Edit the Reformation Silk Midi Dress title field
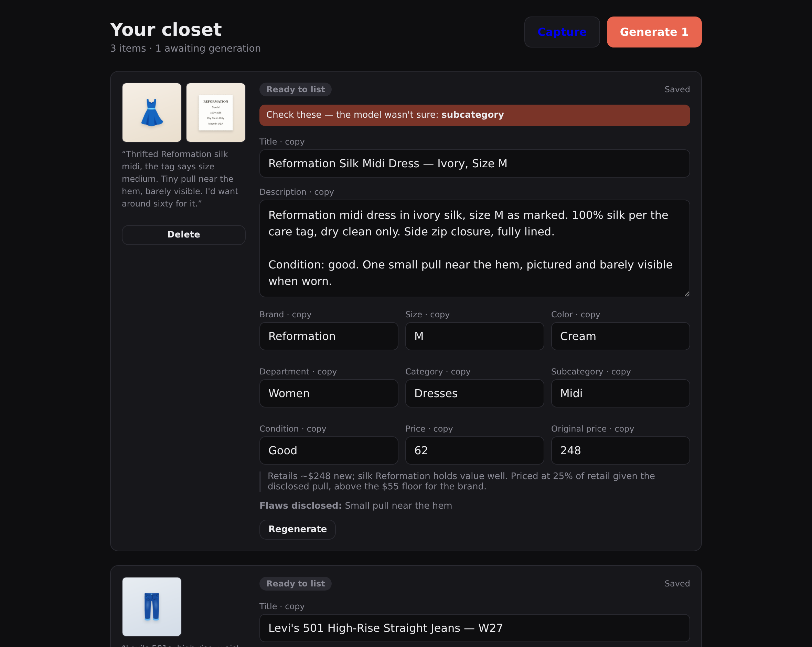Viewport: 812px width, 647px height. point(474,163)
